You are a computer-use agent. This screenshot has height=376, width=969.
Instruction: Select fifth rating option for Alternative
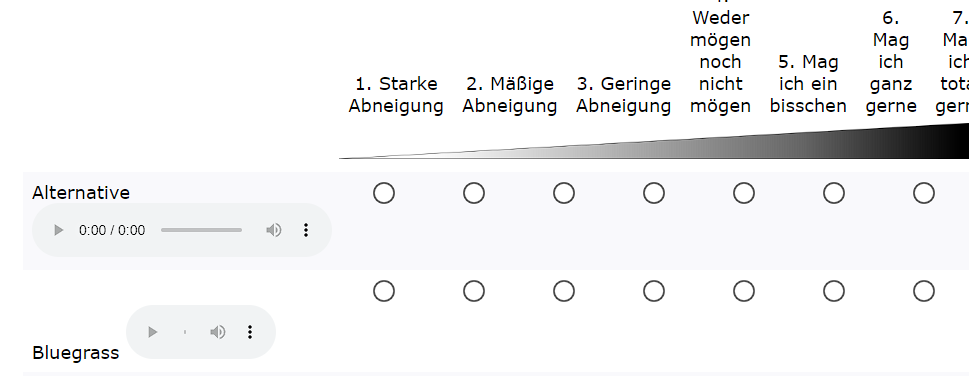tap(744, 194)
